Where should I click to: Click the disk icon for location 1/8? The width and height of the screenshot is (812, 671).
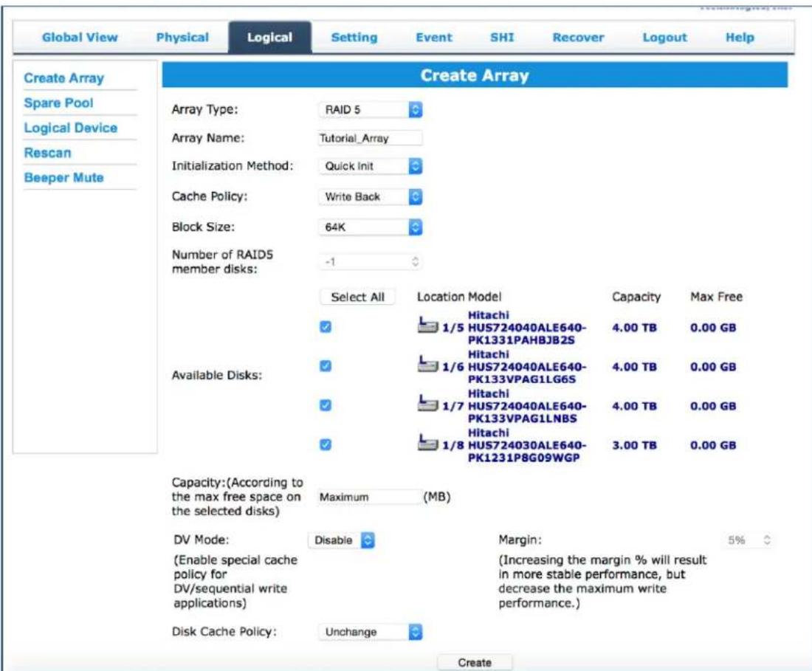427,443
